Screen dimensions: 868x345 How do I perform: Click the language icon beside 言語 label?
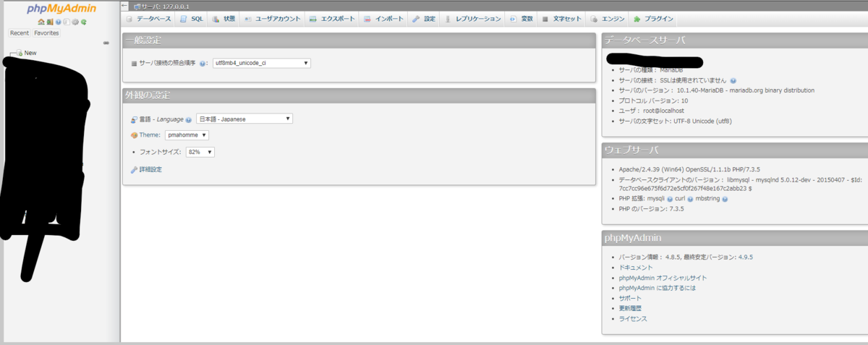(134, 119)
